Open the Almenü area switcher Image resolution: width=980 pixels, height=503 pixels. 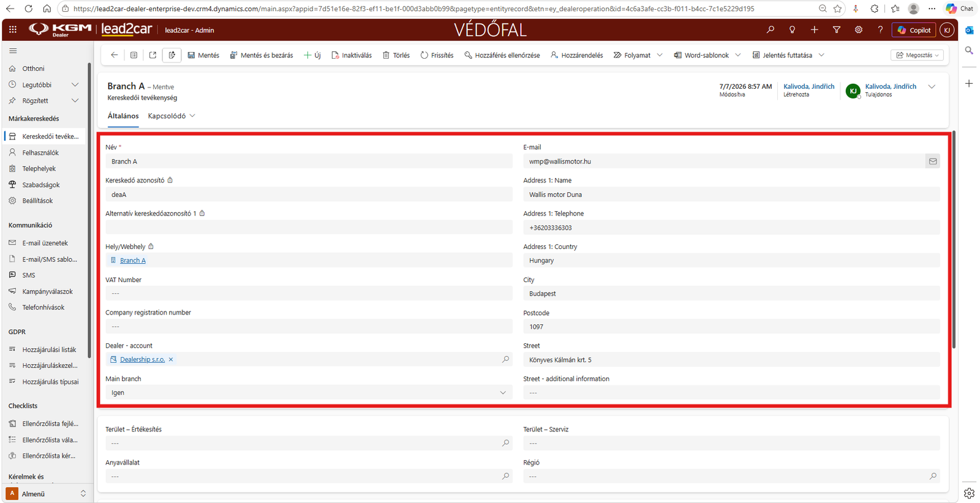coord(47,494)
